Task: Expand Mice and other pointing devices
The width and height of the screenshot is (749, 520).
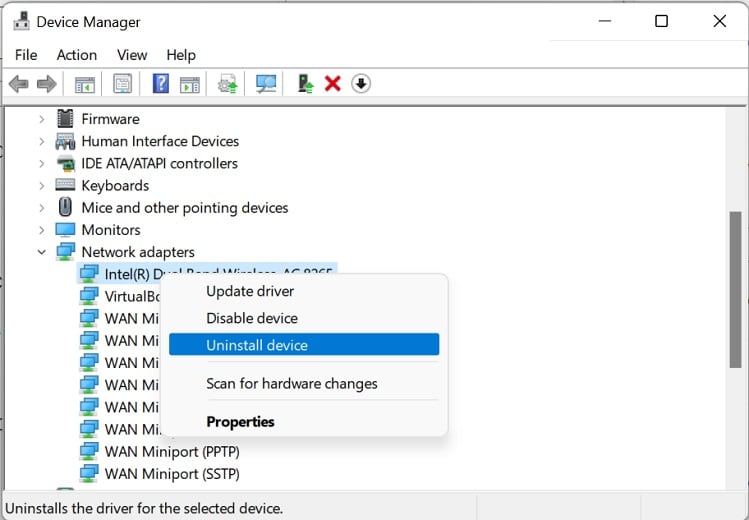Action: (42, 208)
